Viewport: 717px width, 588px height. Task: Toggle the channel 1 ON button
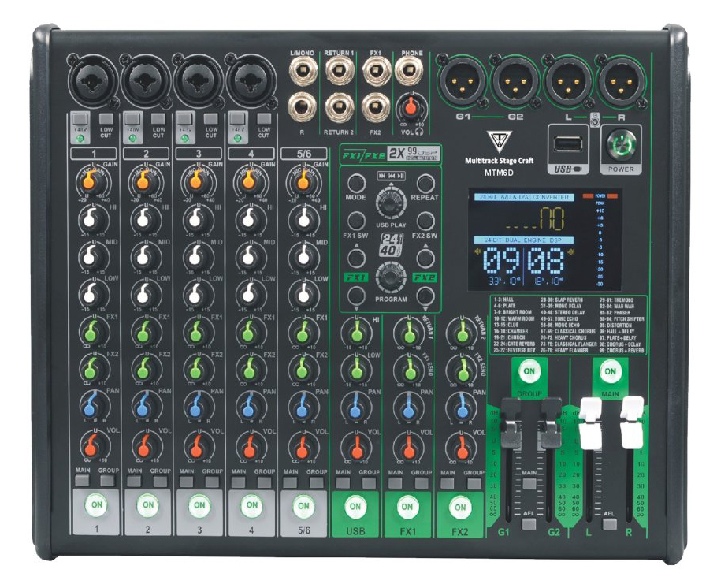coord(94,506)
